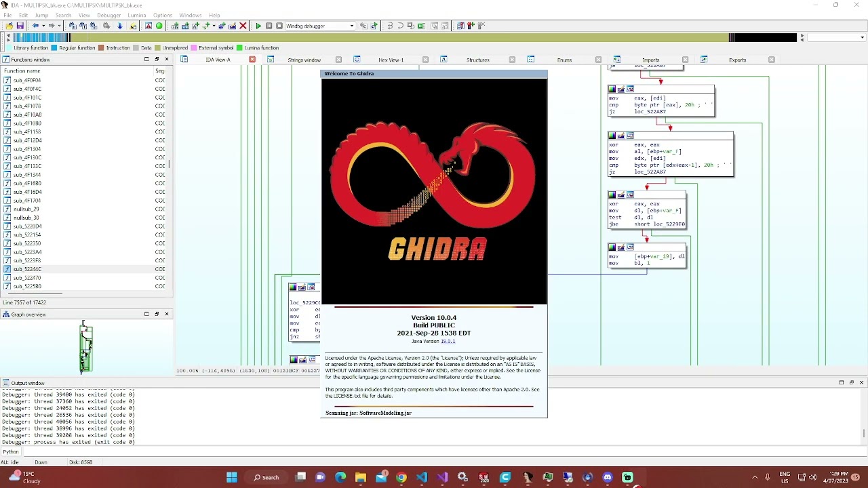Open a file with toolbar folder icon
868x488 pixels.
coord(9,26)
